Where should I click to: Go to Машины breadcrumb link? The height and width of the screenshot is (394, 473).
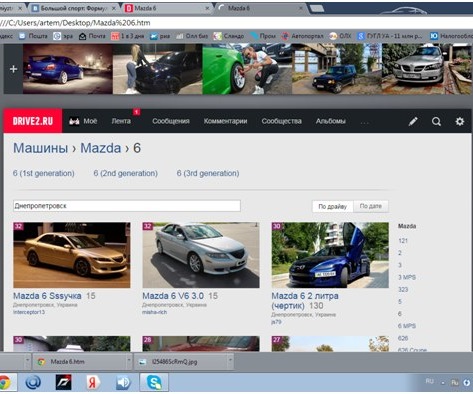pyautogui.click(x=40, y=148)
